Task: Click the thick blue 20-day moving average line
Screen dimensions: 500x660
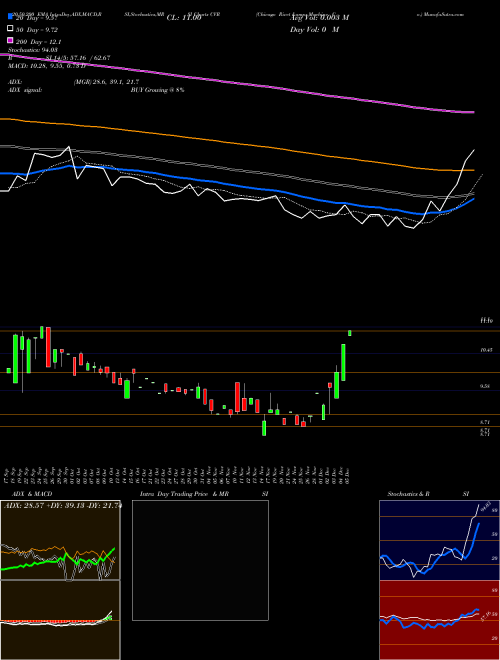Action: (x=236, y=186)
